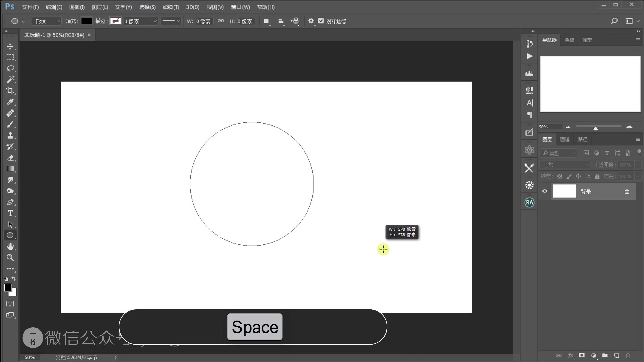Open the Edit Toolbar ellipsis menu
This screenshot has width=644, height=362.
10,269
